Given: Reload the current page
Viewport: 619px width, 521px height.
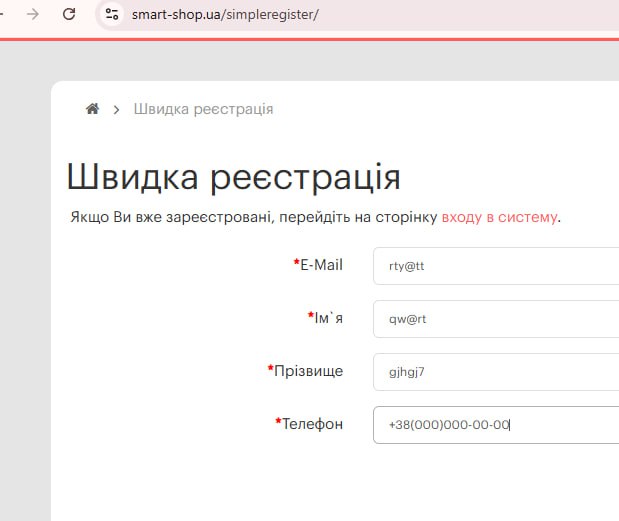Looking at the screenshot, I should [x=69, y=14].
